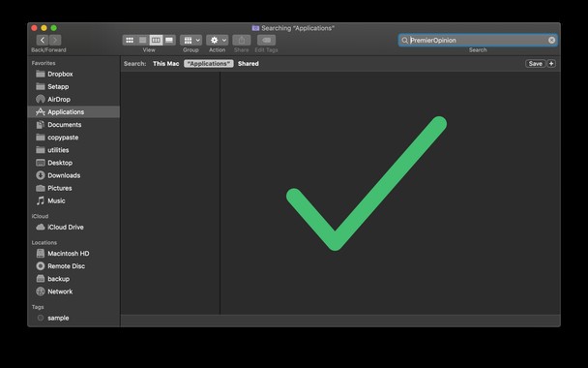This screenshot has height=368, width=588.
Task: Open AirDrop in sidebar
Action: pyautogui.click(x=73, y=99)
